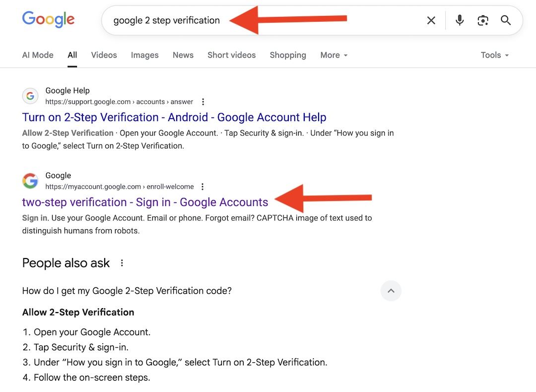Collapse the 2-Step Verification code question
536x392 pixels.
391,291
